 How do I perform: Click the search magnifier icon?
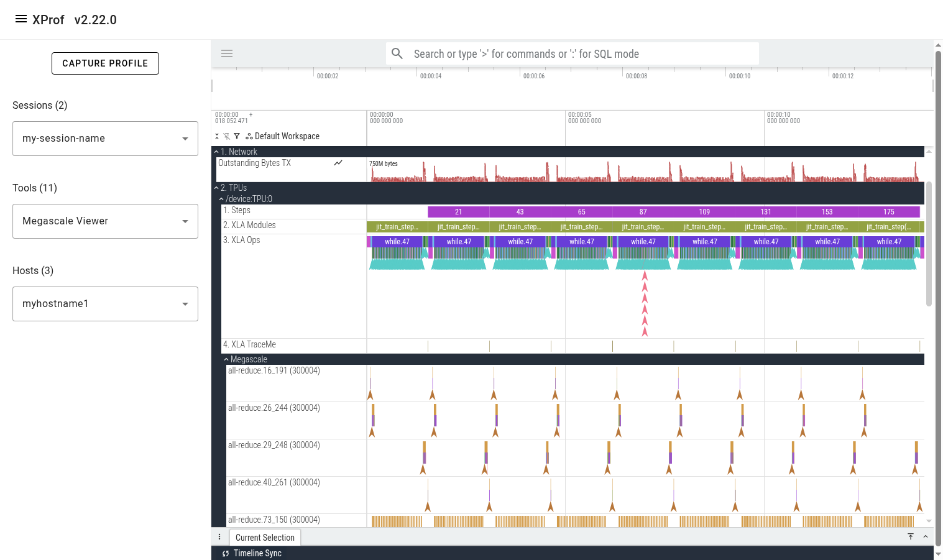tap(397, 53)
